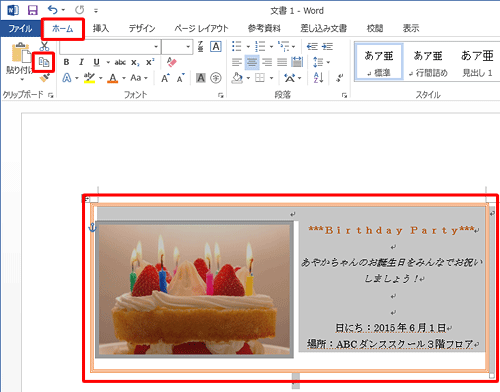This screenshot has width=500, height=392.
Task: Open the 校閲 tab
Action: point(375,28)
